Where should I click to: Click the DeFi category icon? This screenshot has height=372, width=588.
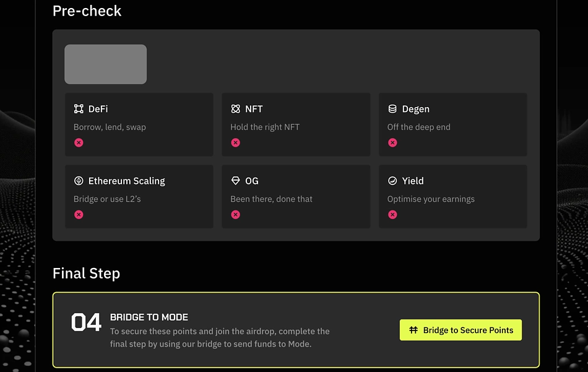pos(79,109)
